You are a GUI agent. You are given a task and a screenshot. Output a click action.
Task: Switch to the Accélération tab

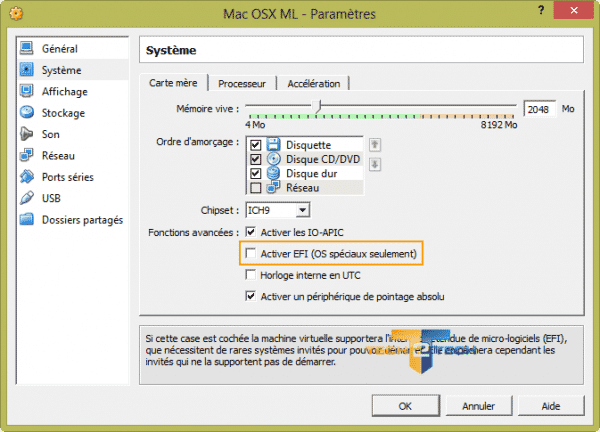313,83
